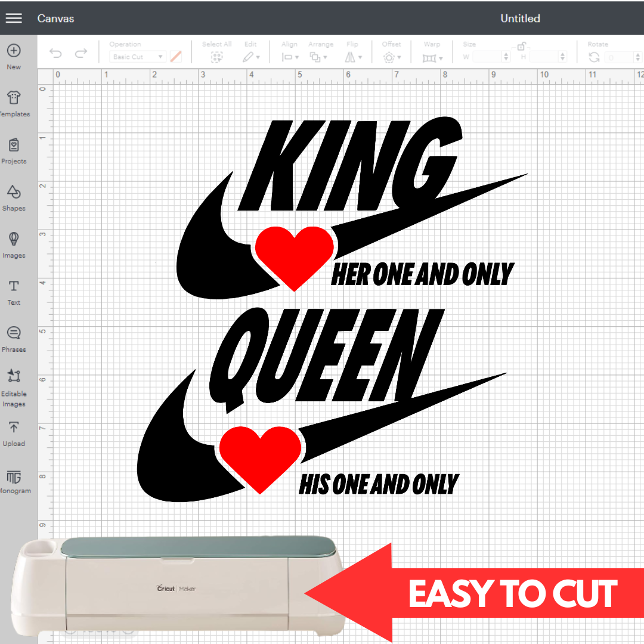Viewport: 644px width, 644px height.
Task: Select the QUEEN text on canvas
Action: pyautogui.click(x=327, y=360)
